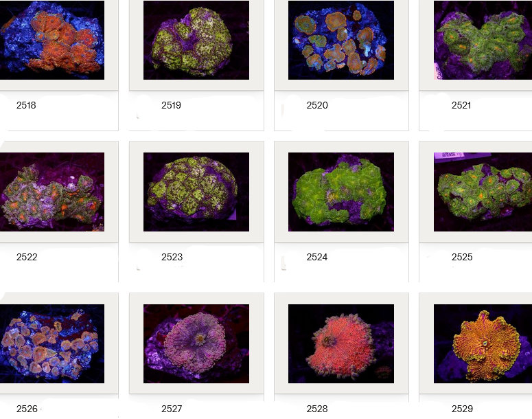532x419 pixels.
Task: Open the coral thumbnail for item 2522
Action: point(52,192)
